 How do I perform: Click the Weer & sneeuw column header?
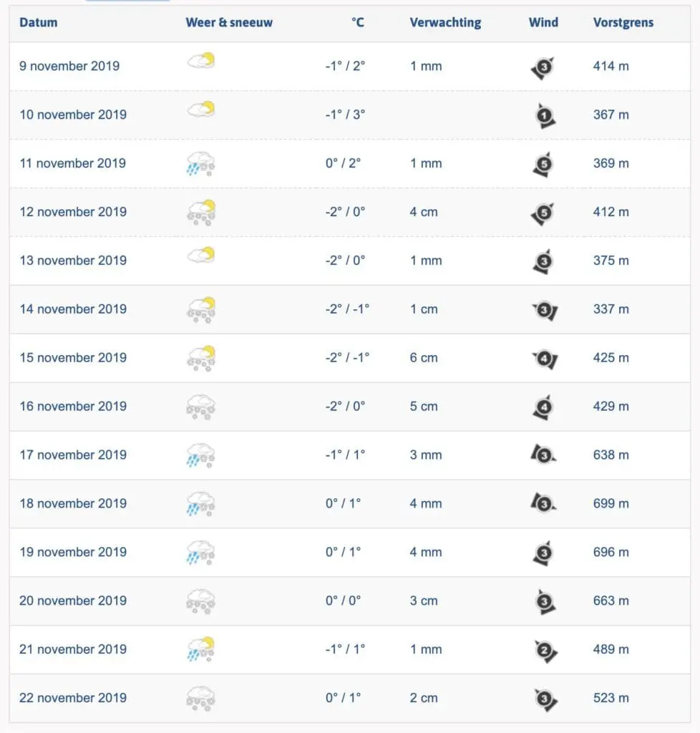point(229,22)
